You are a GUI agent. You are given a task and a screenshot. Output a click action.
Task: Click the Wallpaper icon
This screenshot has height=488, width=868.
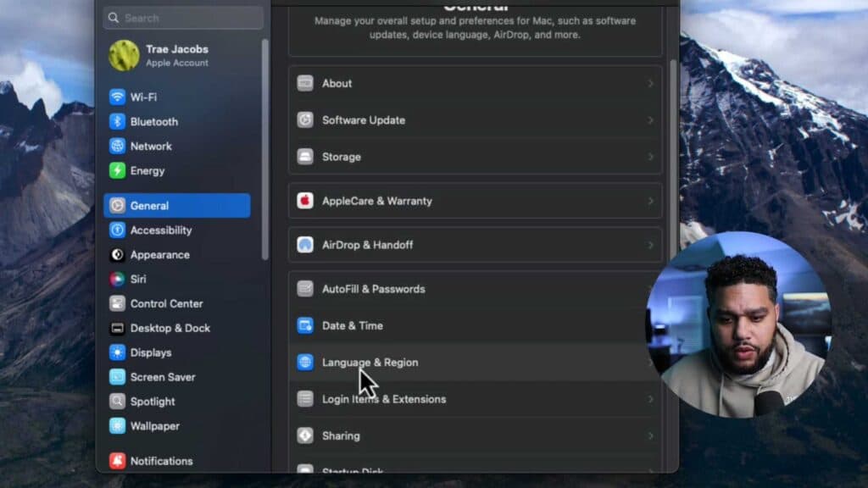[x=117, y=426]
